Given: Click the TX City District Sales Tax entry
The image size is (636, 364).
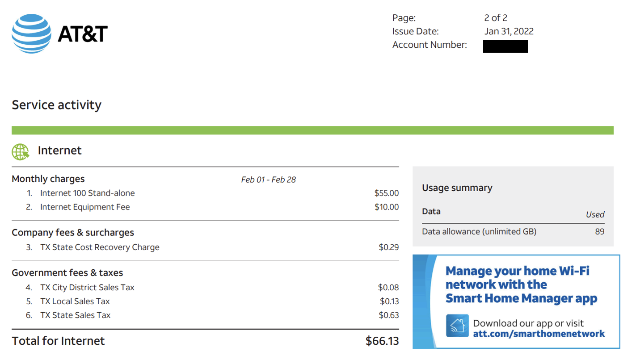Looking at the screenshot, I should 87,287.
